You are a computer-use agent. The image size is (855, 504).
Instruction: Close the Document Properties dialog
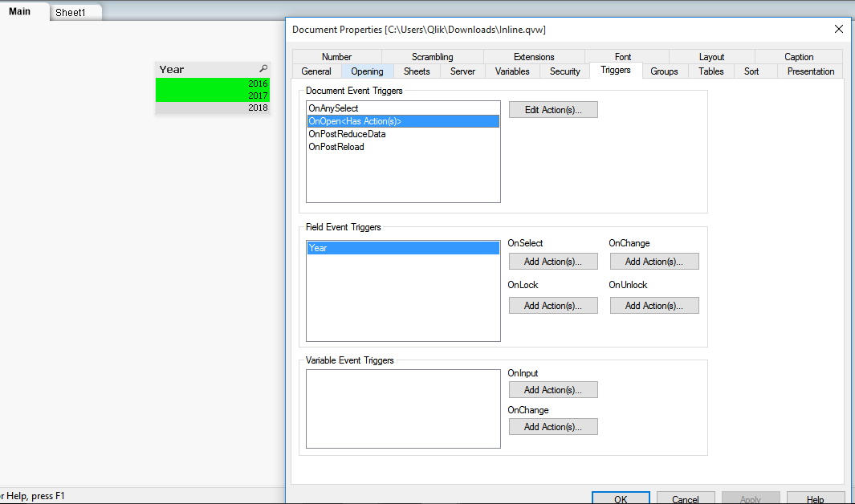pyautogui.click(x=839, y=29)
